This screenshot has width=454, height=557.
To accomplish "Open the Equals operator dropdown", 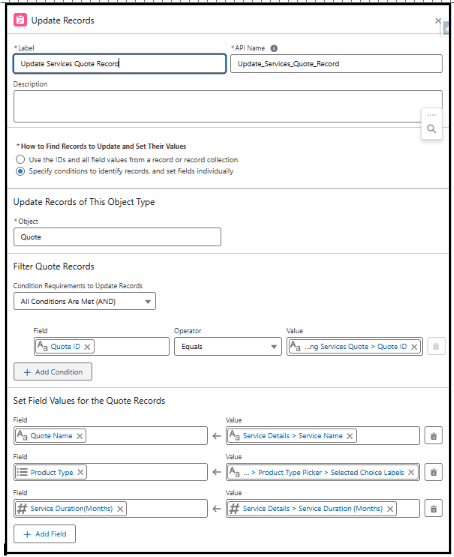I will click(228, 347).
